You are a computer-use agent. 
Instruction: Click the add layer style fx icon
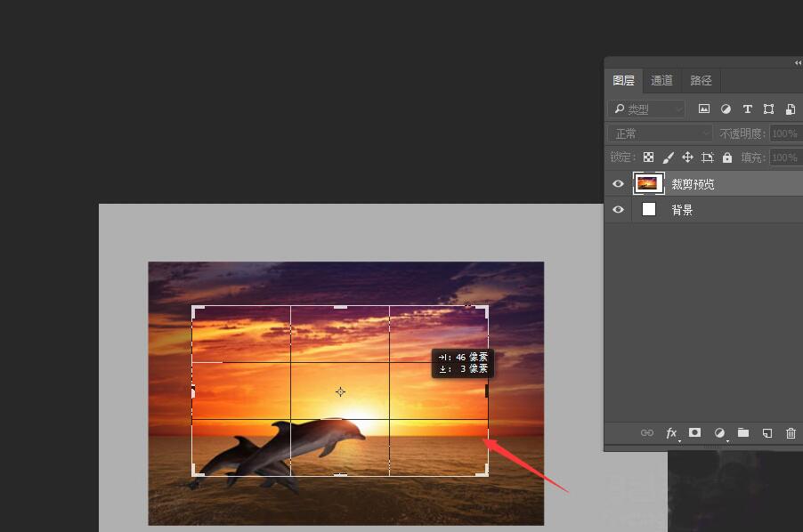[x=672, y=433]
